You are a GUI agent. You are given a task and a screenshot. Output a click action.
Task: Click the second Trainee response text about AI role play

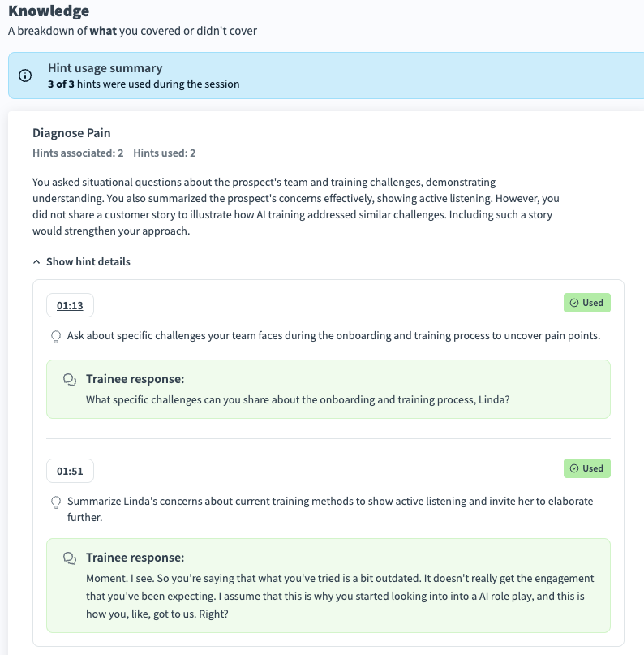pos(340,596)
